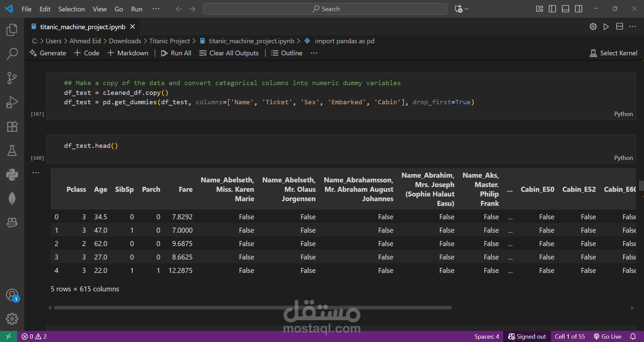Click the Run All button
Screen dimensions: 644x342
(x=176, y=53)
